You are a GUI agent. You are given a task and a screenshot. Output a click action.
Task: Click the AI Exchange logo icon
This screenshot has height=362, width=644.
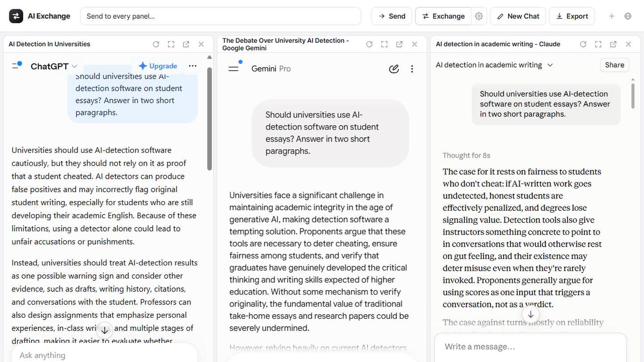16,16
